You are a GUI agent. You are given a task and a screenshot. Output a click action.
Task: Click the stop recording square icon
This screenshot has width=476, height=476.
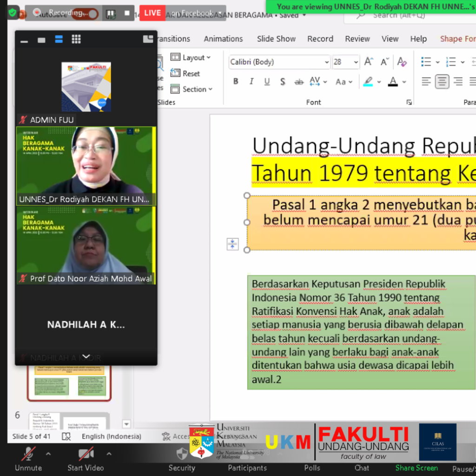[127, 13]
